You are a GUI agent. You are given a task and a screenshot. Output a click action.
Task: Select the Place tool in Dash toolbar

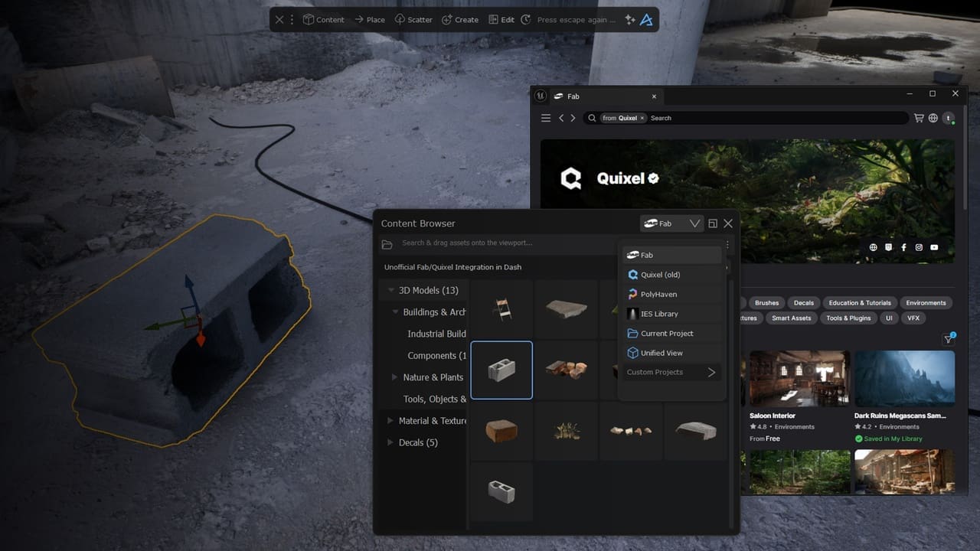[x=369, y=20]
